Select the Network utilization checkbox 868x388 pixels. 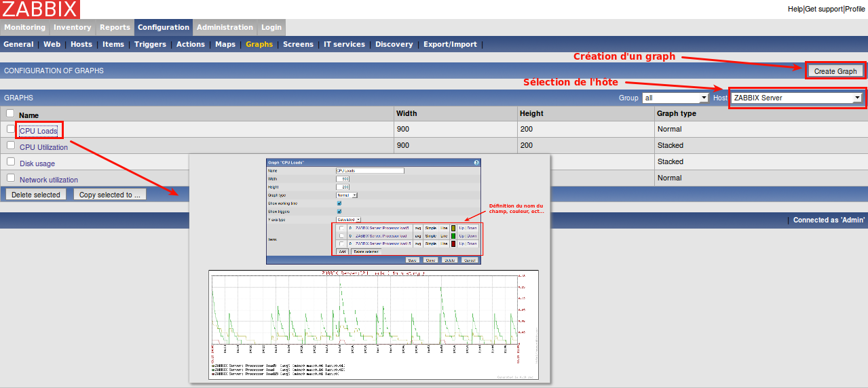click(x=10, y=178)
